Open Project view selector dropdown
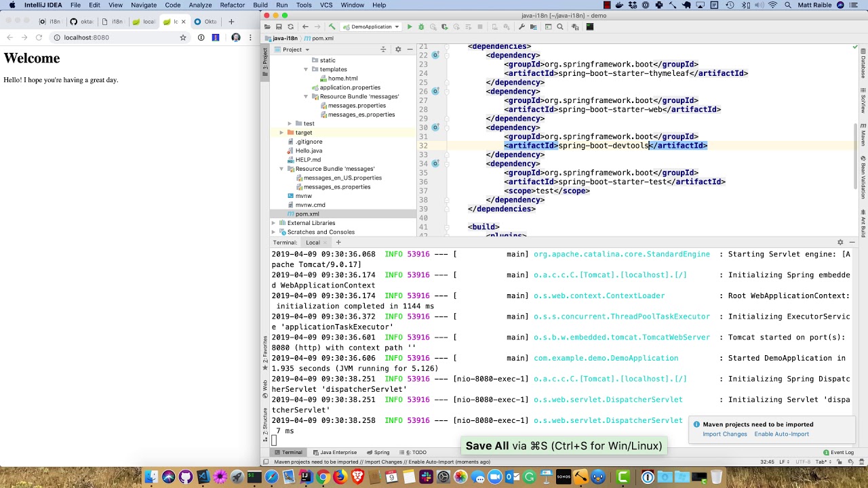 pos(296,49)
